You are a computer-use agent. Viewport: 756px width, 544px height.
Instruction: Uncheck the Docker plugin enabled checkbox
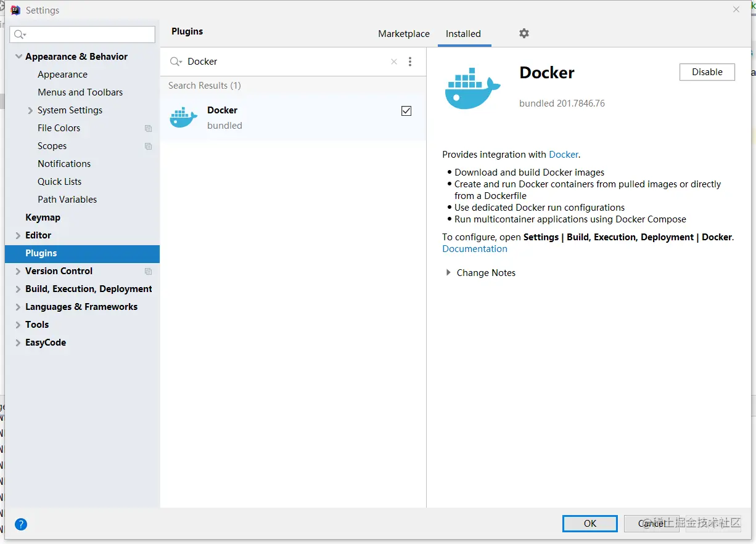click(x=406, y=111)
